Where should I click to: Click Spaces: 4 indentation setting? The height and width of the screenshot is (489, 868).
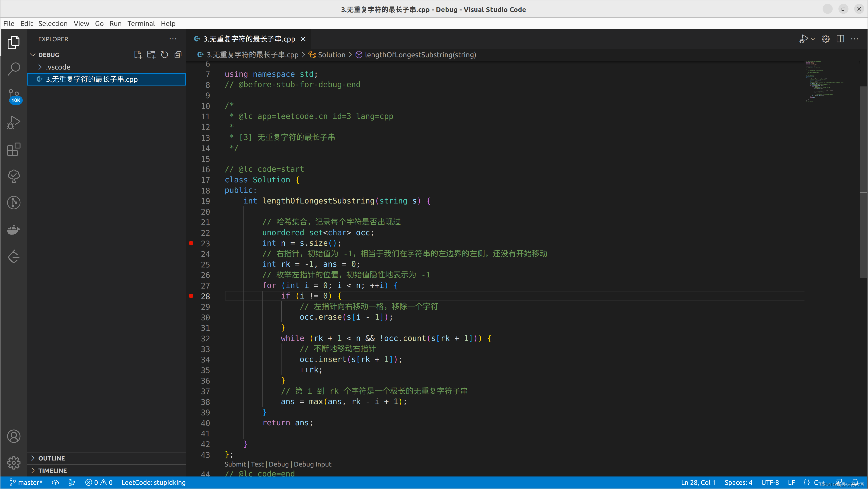pos(738,483)
